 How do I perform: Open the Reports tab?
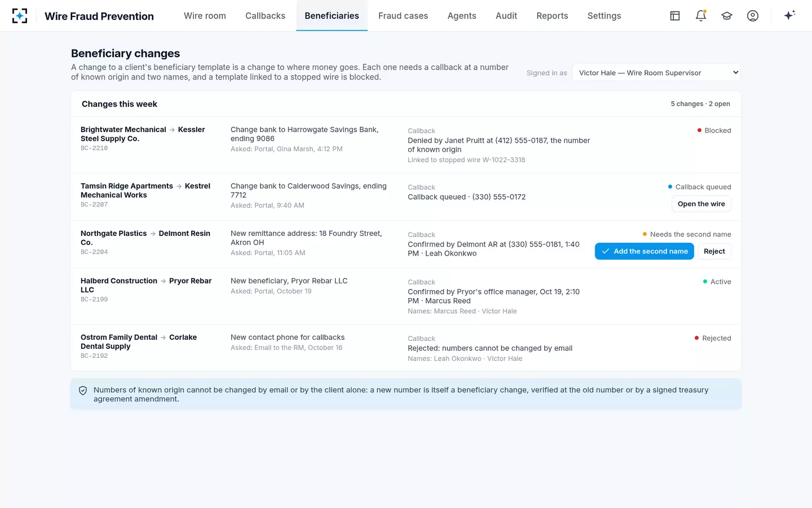pos(552,16)
